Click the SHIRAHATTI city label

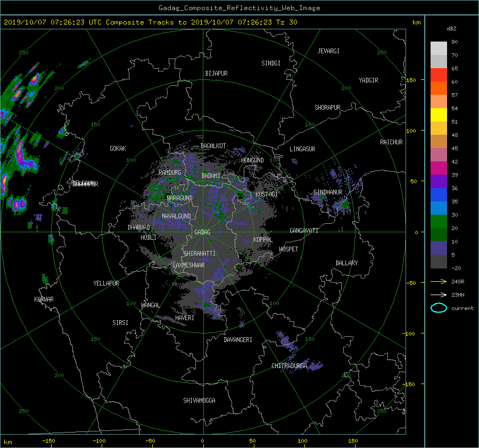pyautogui.click(x=200, y=254)
